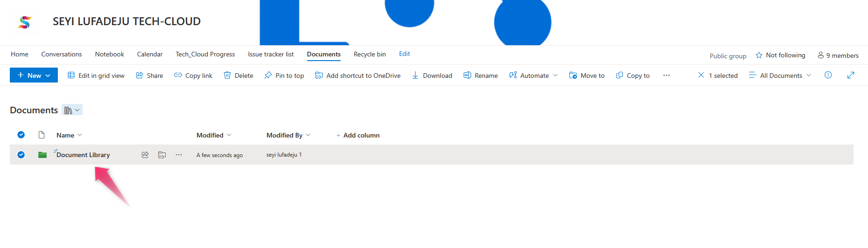Click Add column header

point(358,135)
